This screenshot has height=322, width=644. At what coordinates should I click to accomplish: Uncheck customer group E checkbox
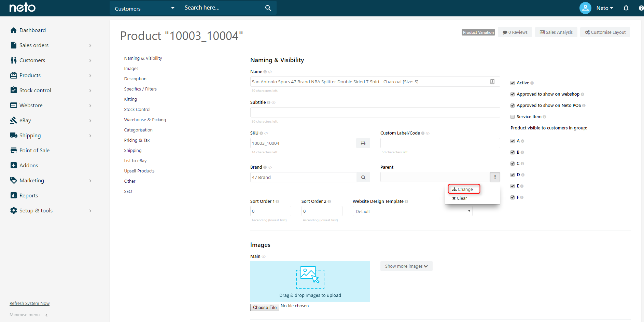coord(513,186)
